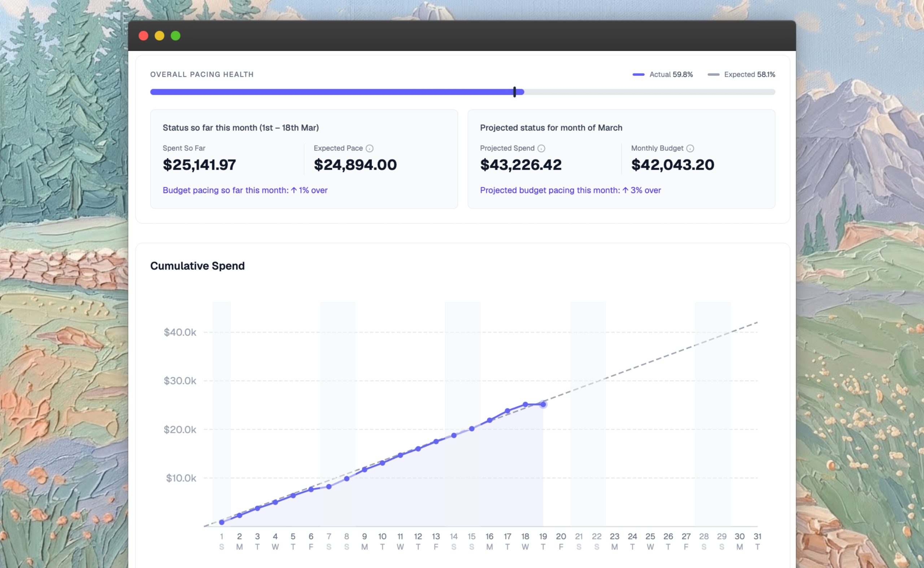
Task: Click the info icon next to Expected Pace
Action: point(370,148)
